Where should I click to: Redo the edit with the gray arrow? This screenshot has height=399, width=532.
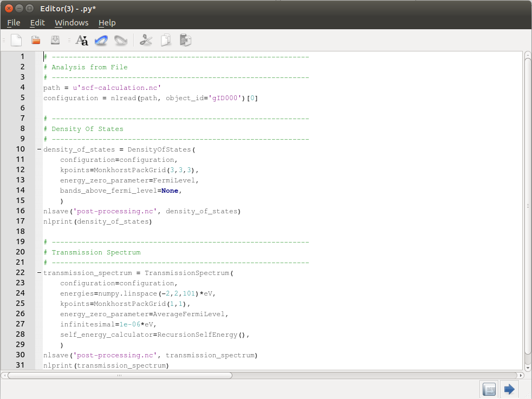120,41
